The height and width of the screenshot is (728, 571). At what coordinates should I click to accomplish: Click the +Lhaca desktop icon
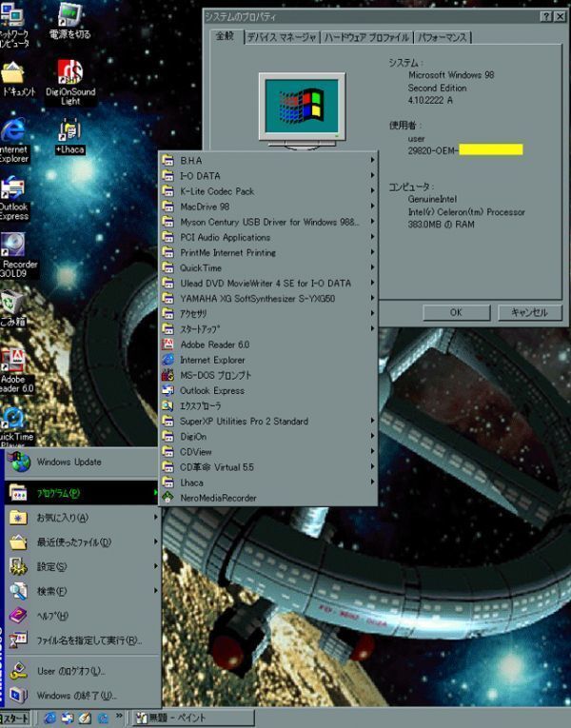(70, 136)
